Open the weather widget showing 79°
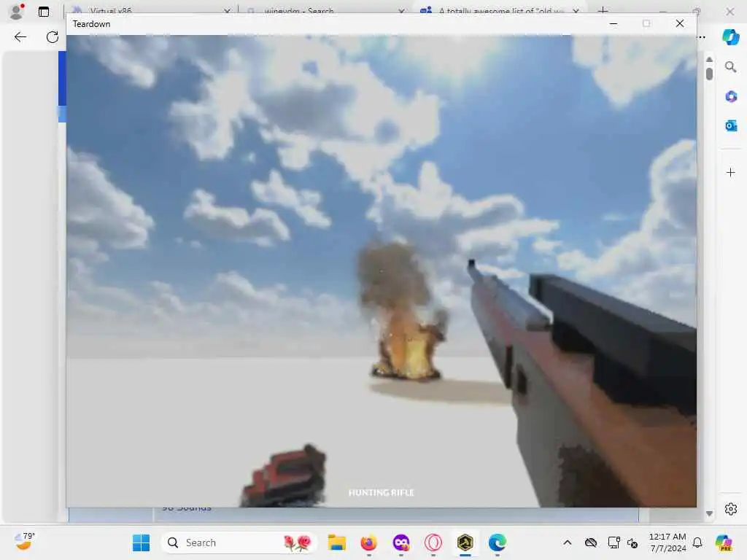The width and height of the screenshot is (747, 560). point(24,542)
